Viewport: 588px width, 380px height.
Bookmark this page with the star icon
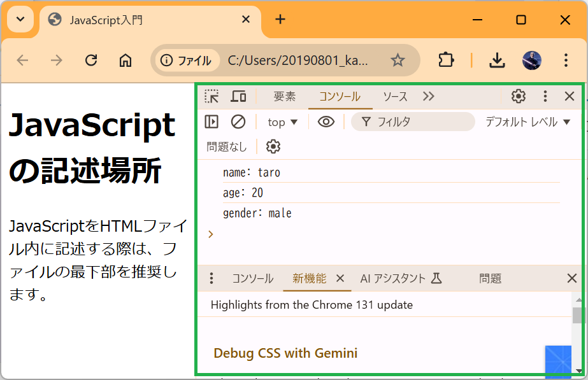[x=398, y=60]
